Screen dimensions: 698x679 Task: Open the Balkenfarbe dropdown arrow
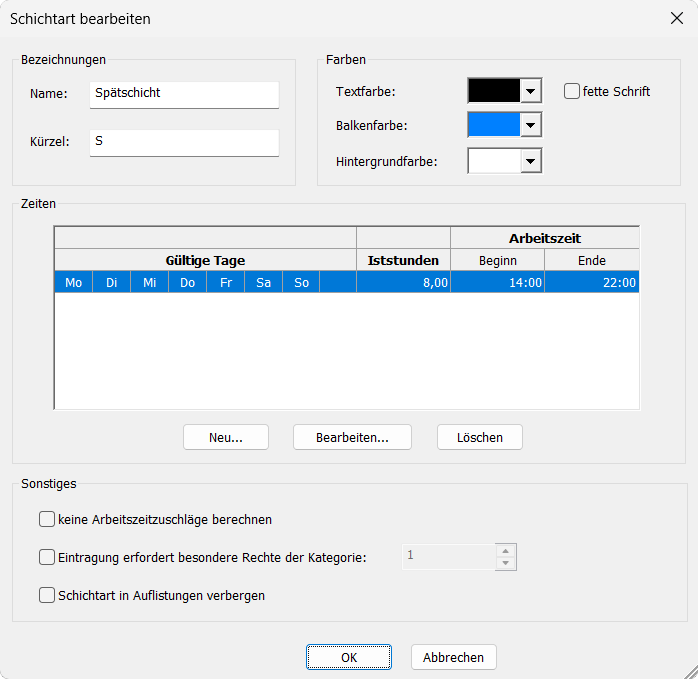pyautogui.click(x=531, y=125)
